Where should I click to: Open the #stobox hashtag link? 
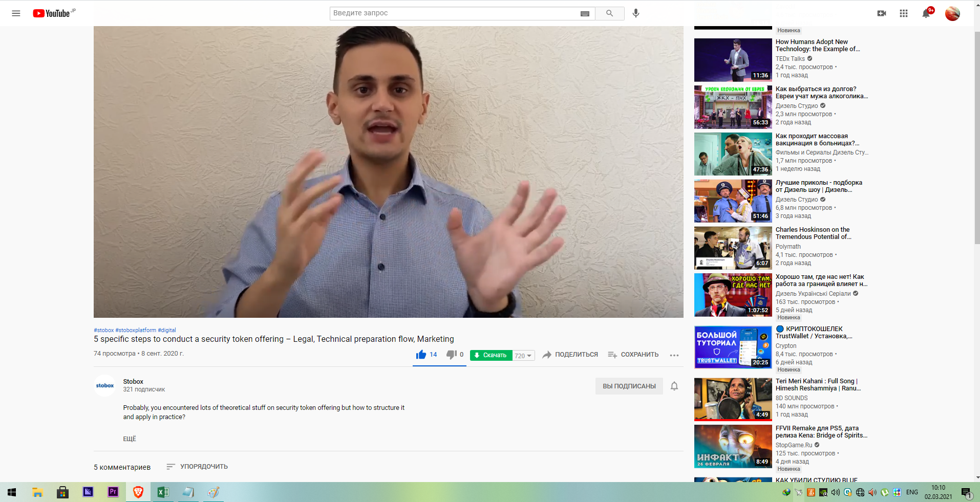pos(104,330)
